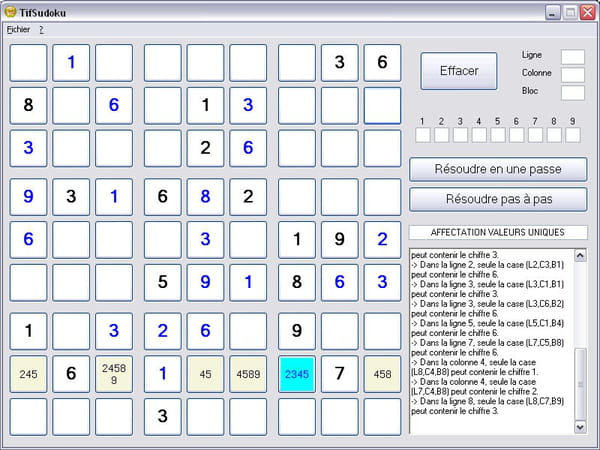The width and height of the screenshot is (600, 450).
Task: Click the box under number 2
Action: pyautogui.click(x=442, y=135)
